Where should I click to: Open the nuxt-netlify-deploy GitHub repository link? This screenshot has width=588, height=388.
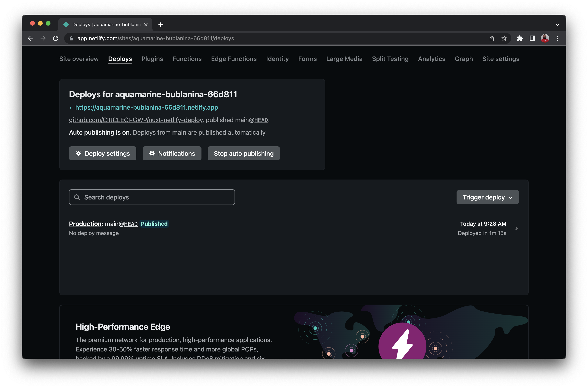click(135, 120)
